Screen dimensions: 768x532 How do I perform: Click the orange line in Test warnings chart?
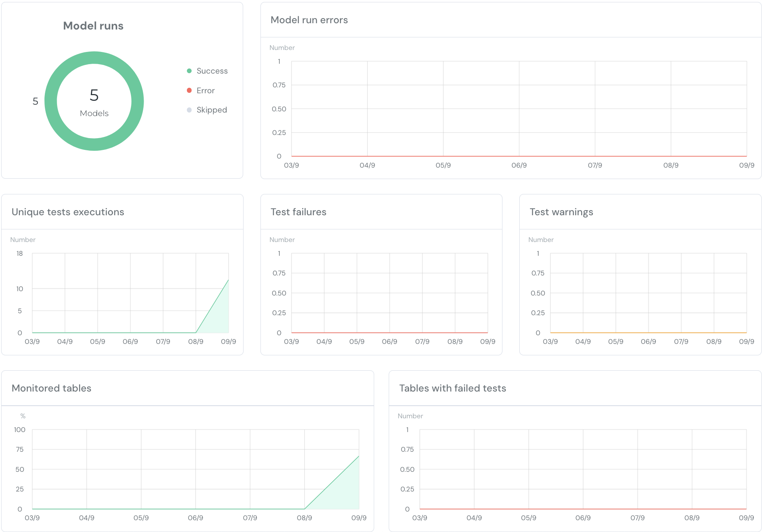[648, 333]
